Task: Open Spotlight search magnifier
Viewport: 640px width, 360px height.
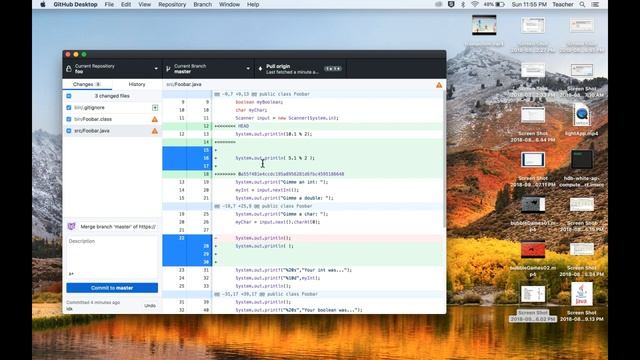Action: pos(582,4)
